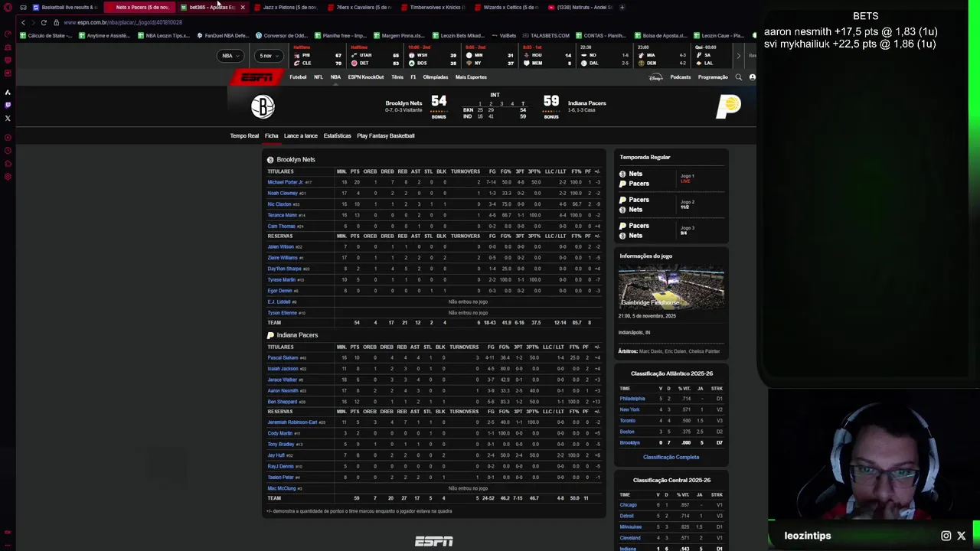
Task: Click the Indiana Pacers team logo
Action: (x=728, y=106)
